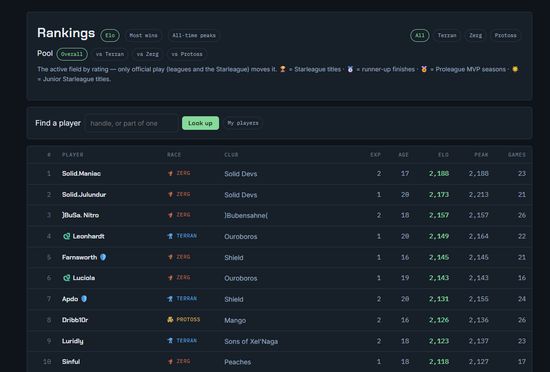Open player Solid.Maniac

81,174
